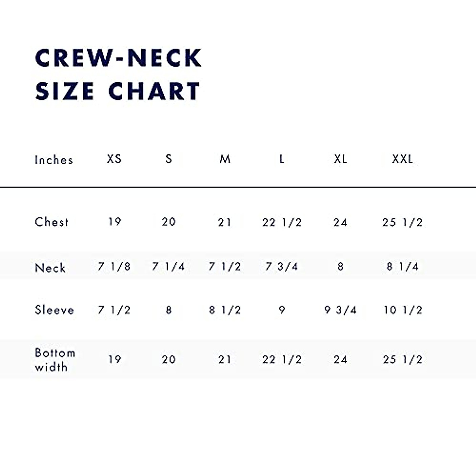
Task: Select the XXL column header
Action: [402, 159]
